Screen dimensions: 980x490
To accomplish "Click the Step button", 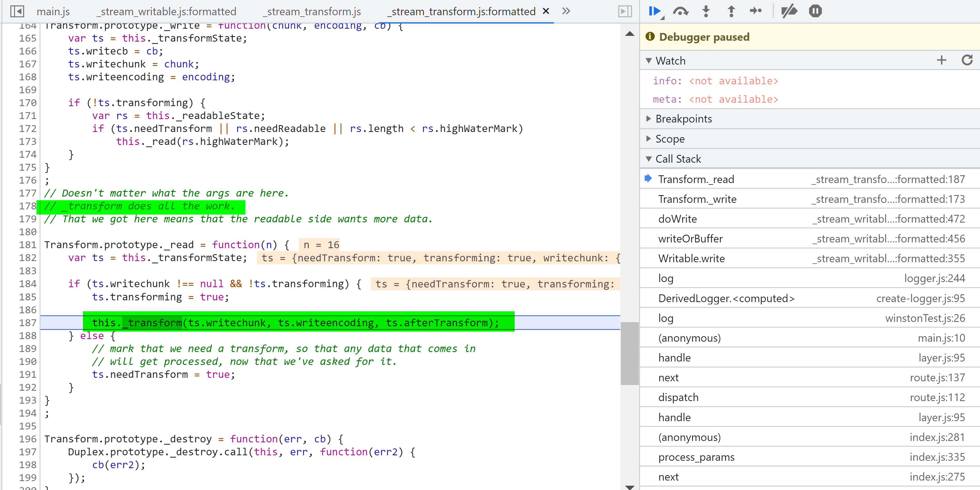I will pyautogui.click(x=756, y=11).
